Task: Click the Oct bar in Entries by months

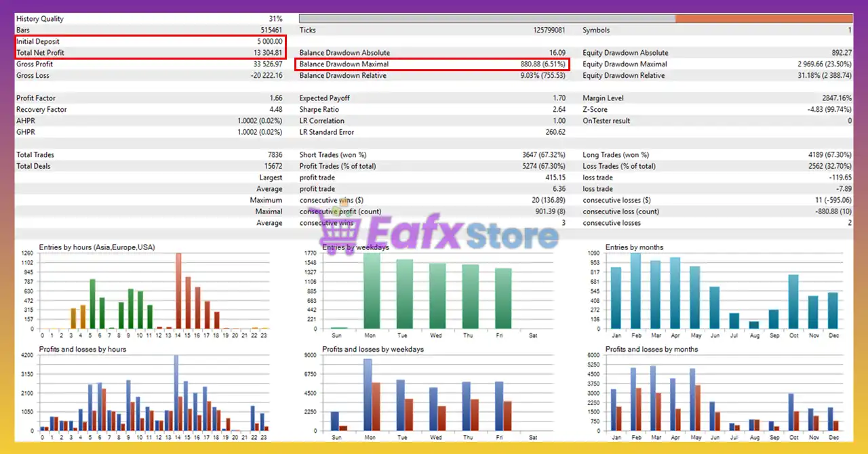Action: tap(793, 302)
